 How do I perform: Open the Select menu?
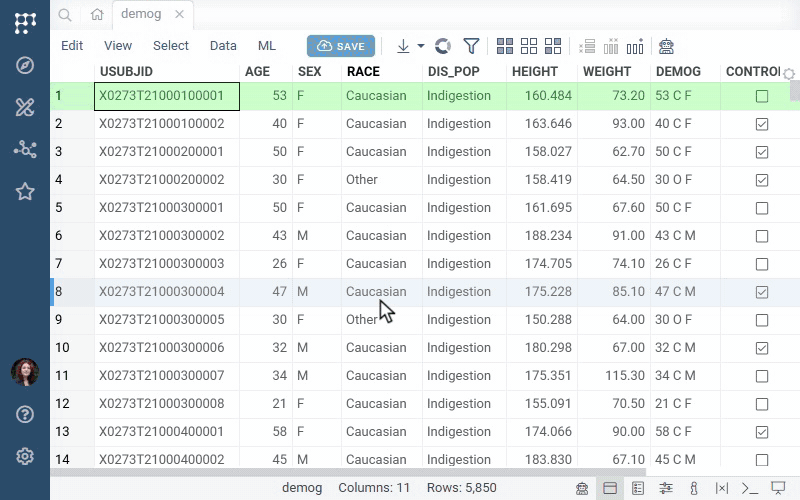tap(170, 46)
